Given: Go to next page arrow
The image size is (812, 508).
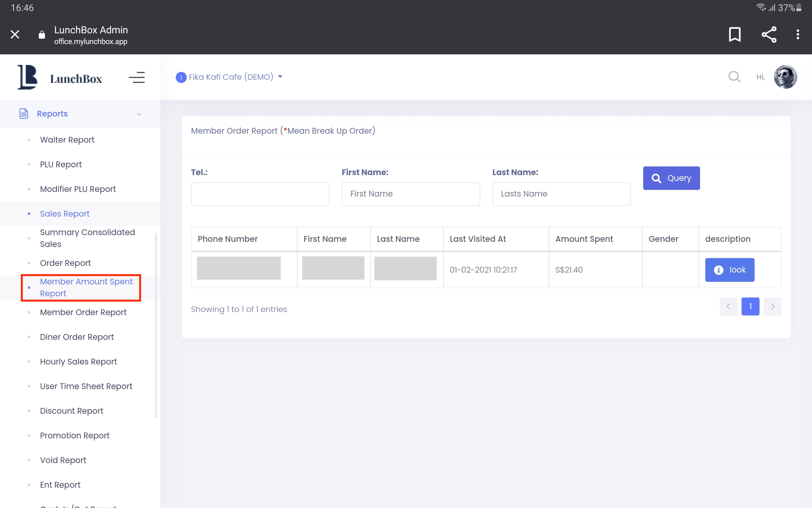Looking at the screenshot, I should [x=772, y=306].
